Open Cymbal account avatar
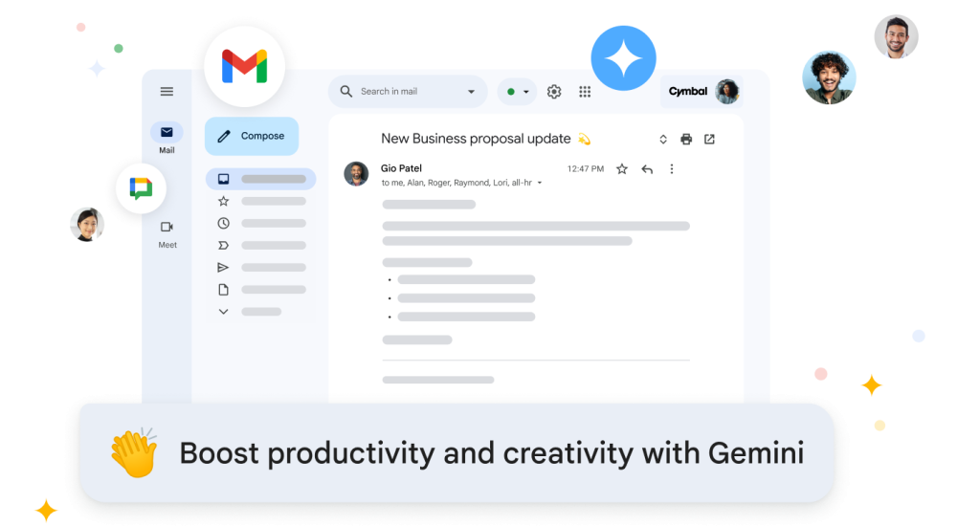This screenshot has width=980, height=526. pos(727,92)
